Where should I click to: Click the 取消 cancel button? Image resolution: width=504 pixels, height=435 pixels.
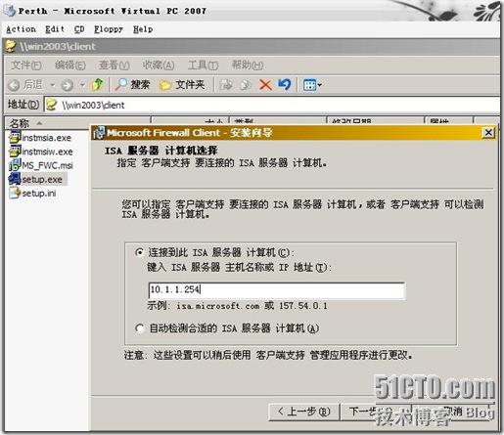click(452, 412)
